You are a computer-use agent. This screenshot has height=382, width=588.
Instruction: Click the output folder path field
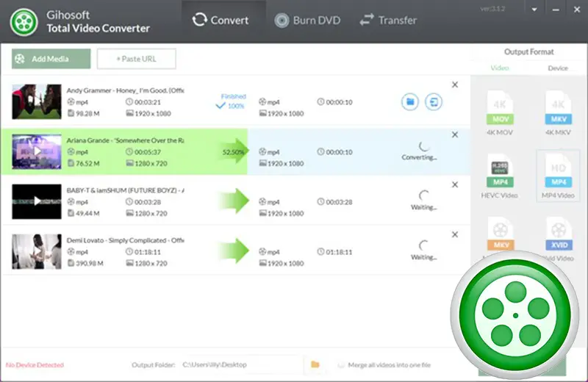(x=240, y=365)
